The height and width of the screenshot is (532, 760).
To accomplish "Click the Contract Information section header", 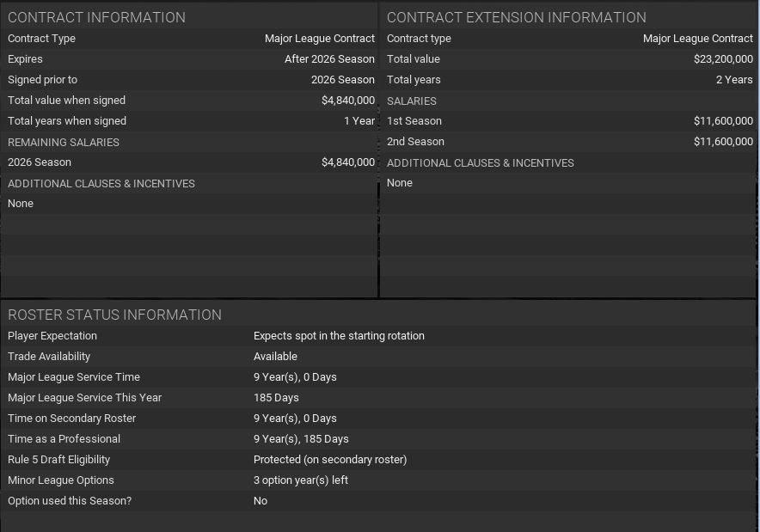I will (x=96, y=17).
